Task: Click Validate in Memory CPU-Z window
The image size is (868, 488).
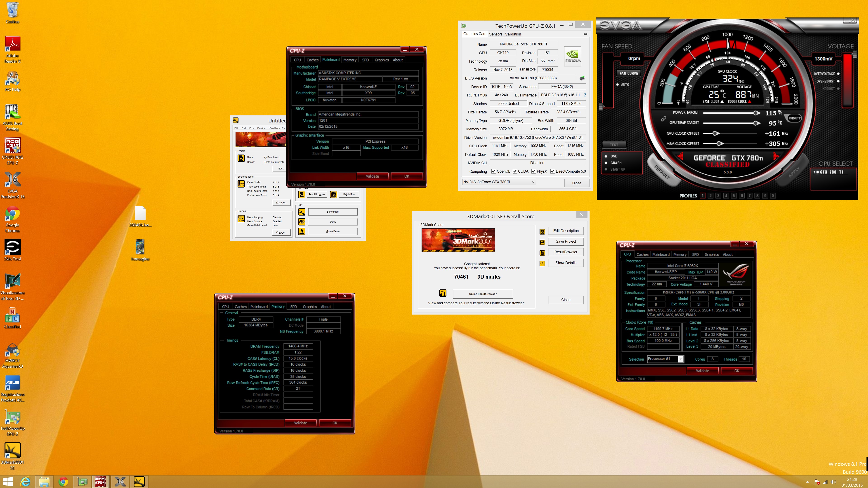Action: pyautogui.click(x=300, y=423)
